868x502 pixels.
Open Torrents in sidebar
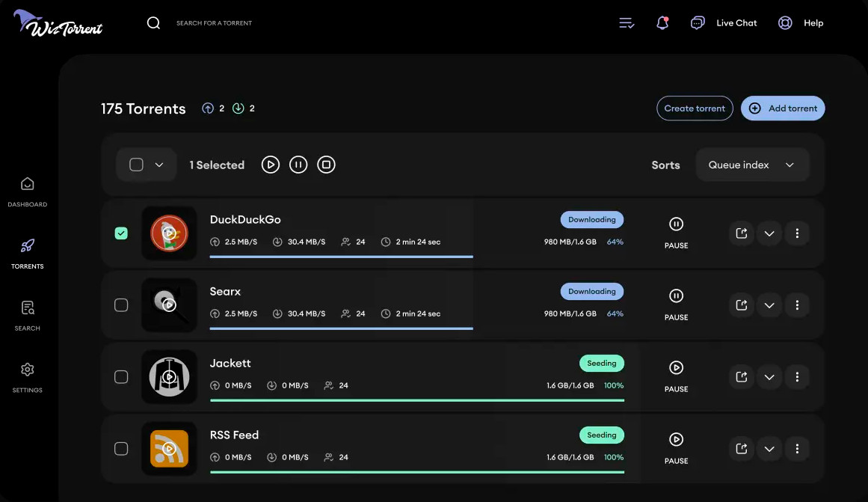coord(27,254)
